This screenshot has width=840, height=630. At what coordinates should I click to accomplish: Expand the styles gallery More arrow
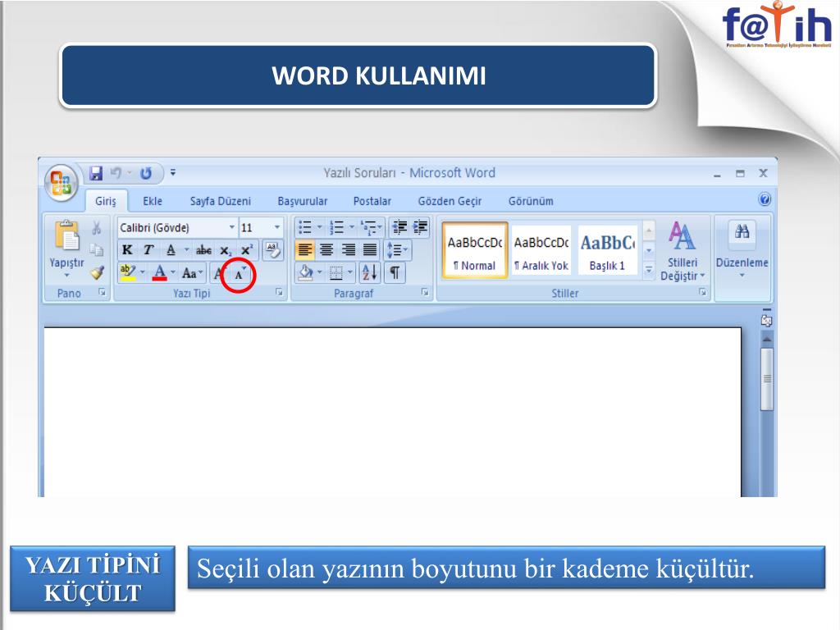point(649,269)
